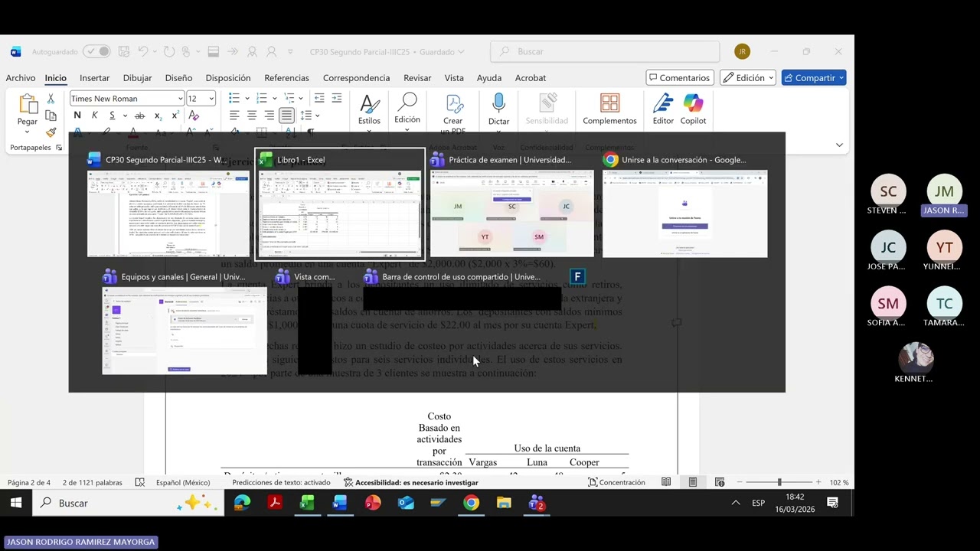Switch to the Insertar ribbon tab
980x551 pixels.
[94, 77]
